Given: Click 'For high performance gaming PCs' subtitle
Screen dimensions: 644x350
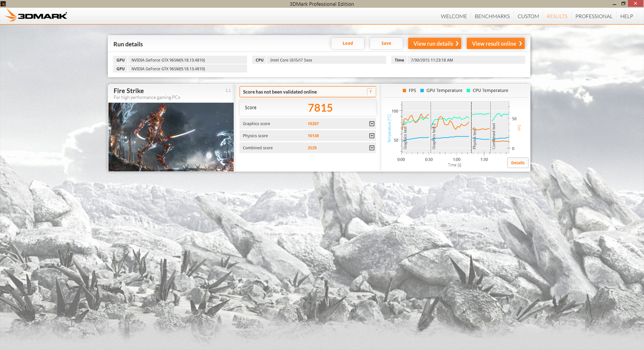Looking at the screenshot, I should [x=147, y=98].
